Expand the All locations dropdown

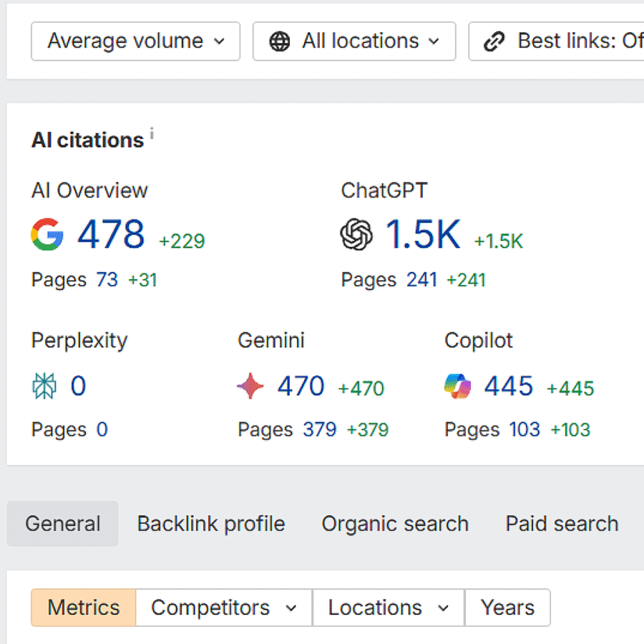tap(354, 42)
